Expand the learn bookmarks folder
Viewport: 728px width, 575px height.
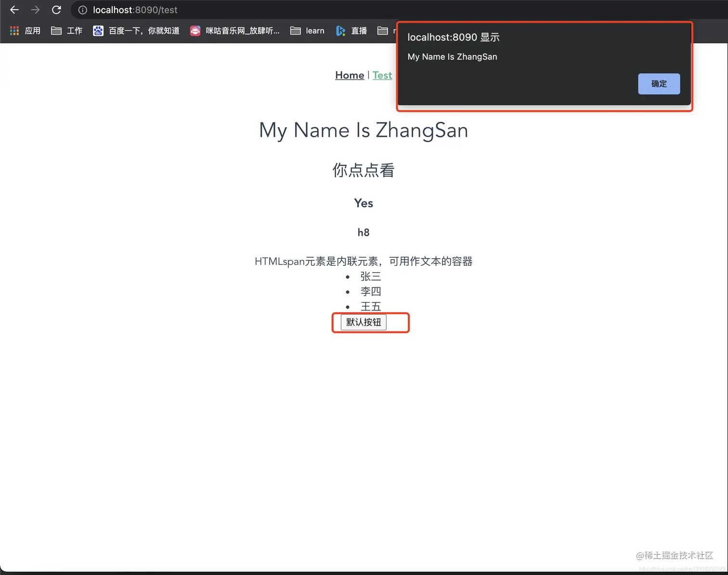click(x=307, y=30)
